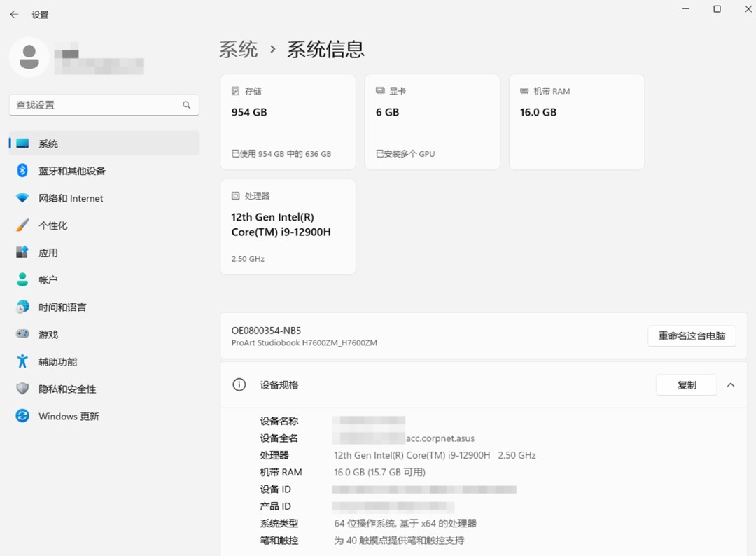Open 蓝牙和其他设备 settings page
The height and width of the screenshot is (556, 756).
point(104,171)
